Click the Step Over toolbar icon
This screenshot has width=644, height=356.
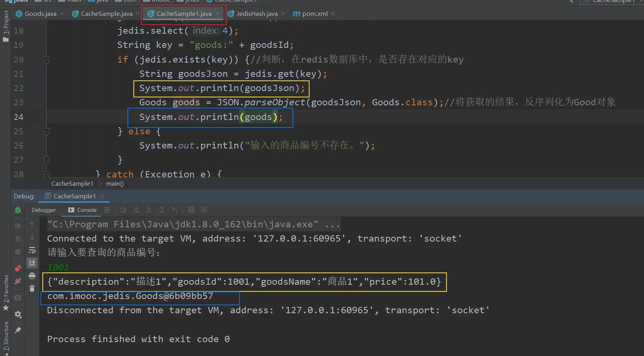[x=123, y=210]
